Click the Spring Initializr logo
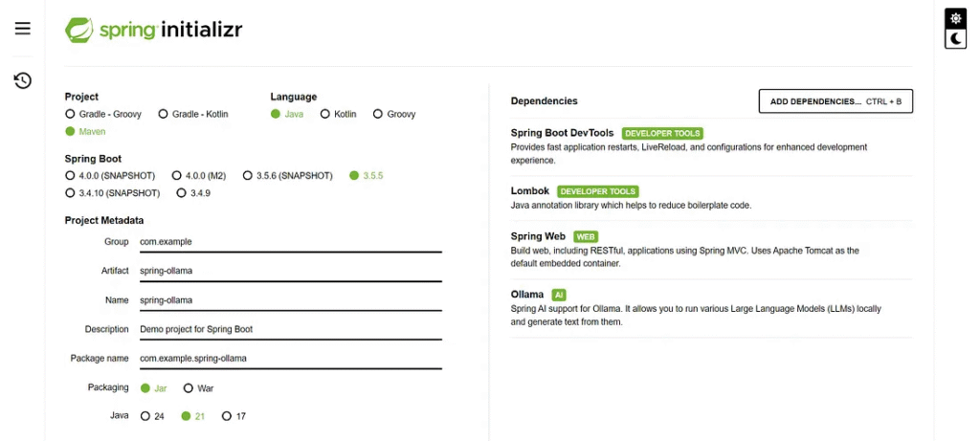Viewport: 980px width, 441px height. click(x=154, y=30)
